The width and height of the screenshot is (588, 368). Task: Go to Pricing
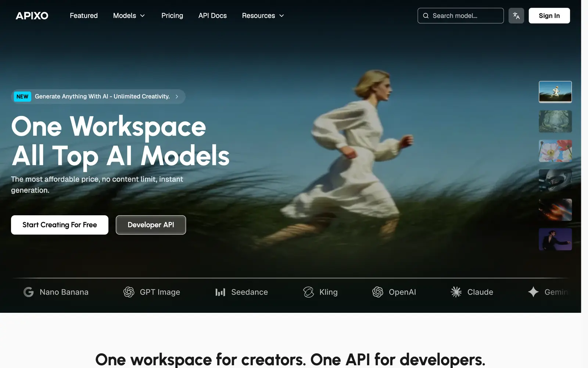[x=172, y=15]
